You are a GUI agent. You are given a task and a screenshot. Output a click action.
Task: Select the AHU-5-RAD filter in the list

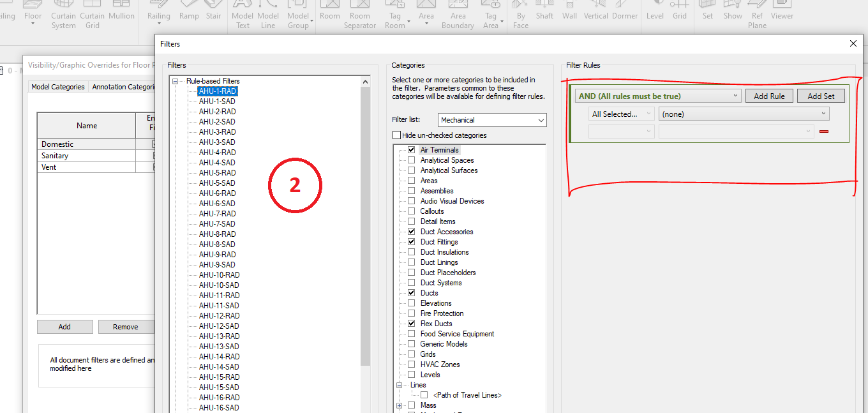pos(217,172)
